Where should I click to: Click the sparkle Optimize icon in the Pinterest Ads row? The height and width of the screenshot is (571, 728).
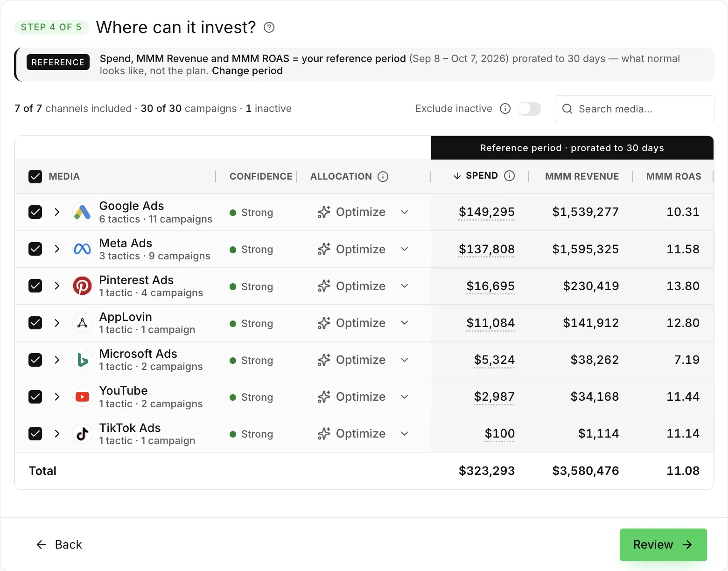[x=324, y=286]
